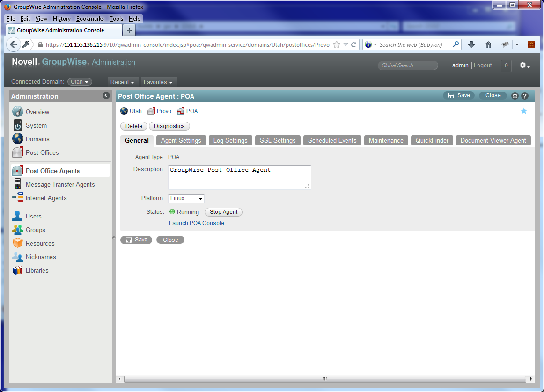The width and height of the screenshot is (544, 392).
Task: Open the top-right gear settings dropdown
Action: coord(524,65)
